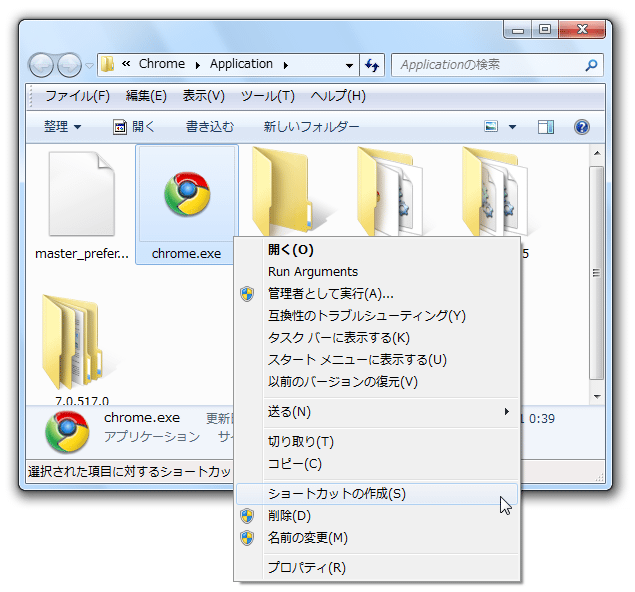Click the 開く toolbar button
Screen dimensions: 635x592
click(x=134, y=127)
